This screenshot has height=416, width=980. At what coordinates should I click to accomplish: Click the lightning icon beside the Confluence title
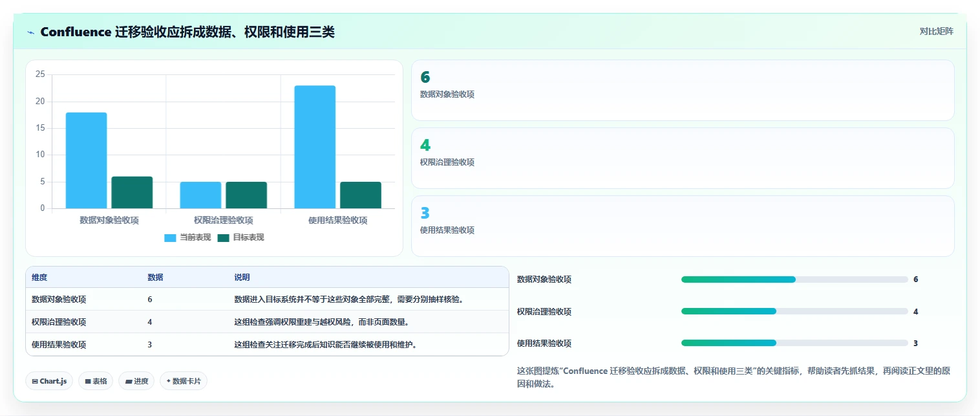[x=30, y=32]
